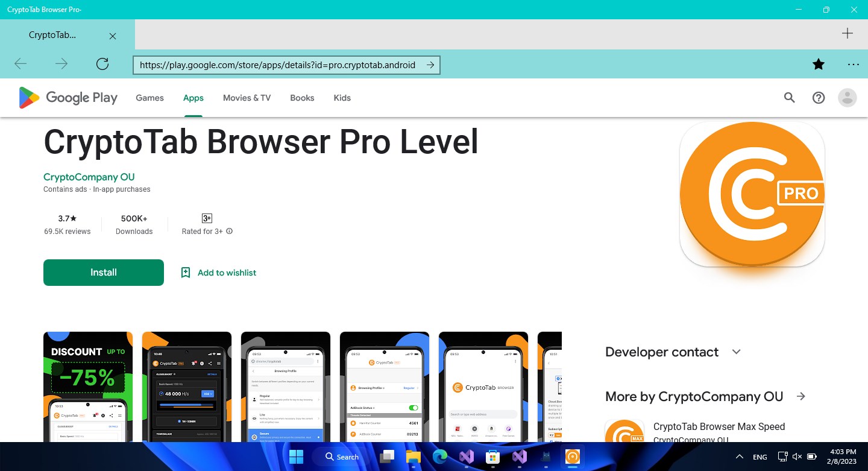Click the browser back arrow
The height and width of the screenshot is (471, 868).
point(20,64)
